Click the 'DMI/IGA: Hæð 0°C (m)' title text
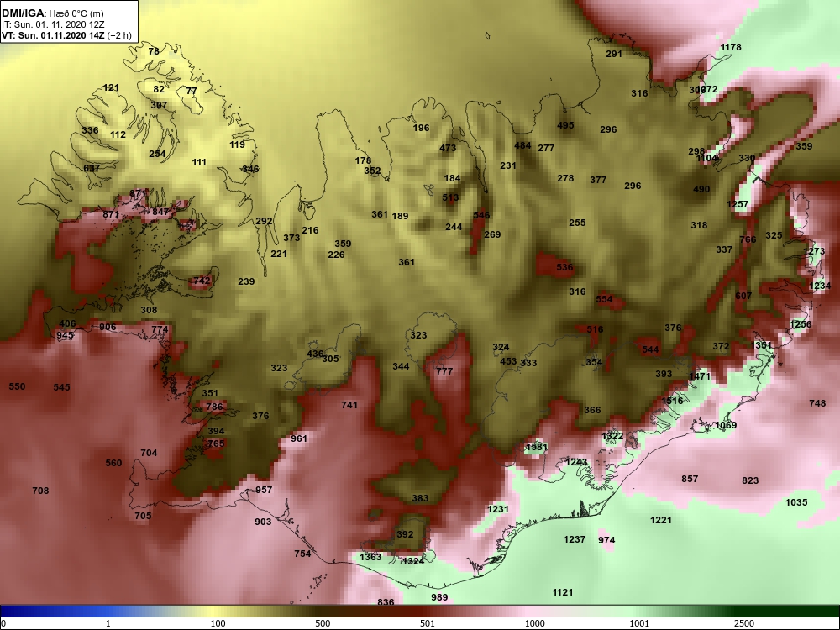The width and height of the screenshot is (840, 630). click(x=52, y=13)
